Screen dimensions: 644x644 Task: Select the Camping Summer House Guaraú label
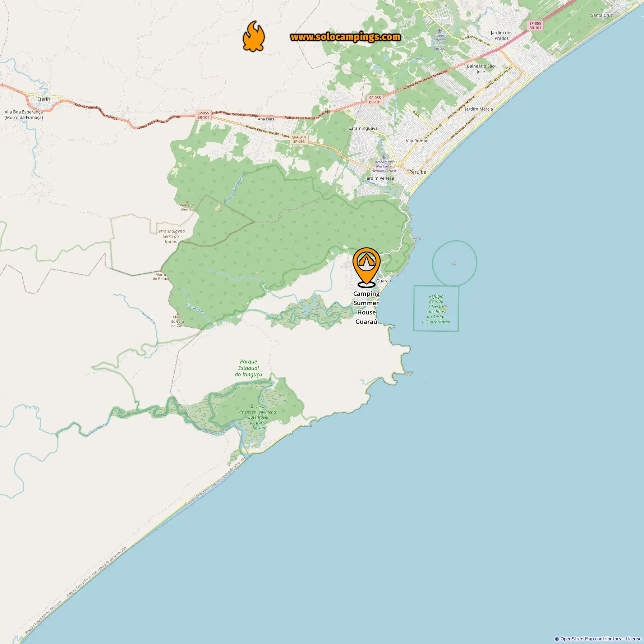click(x=366, y=308)
